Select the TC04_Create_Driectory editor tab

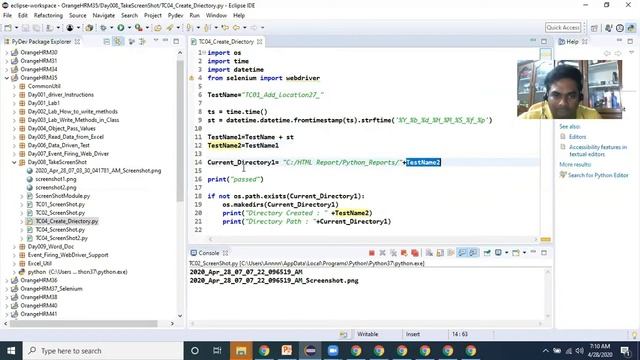click(226, 42)
